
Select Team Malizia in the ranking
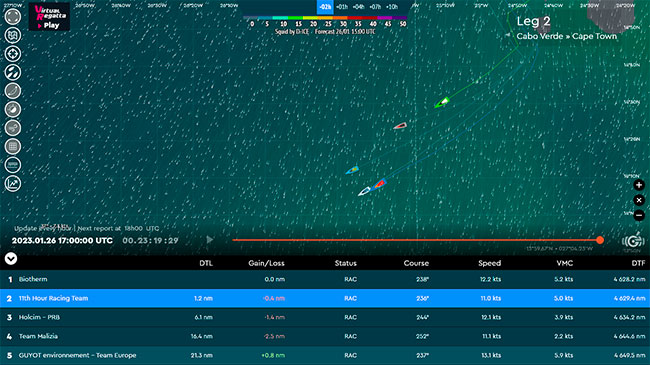click(x=325, y=336)
